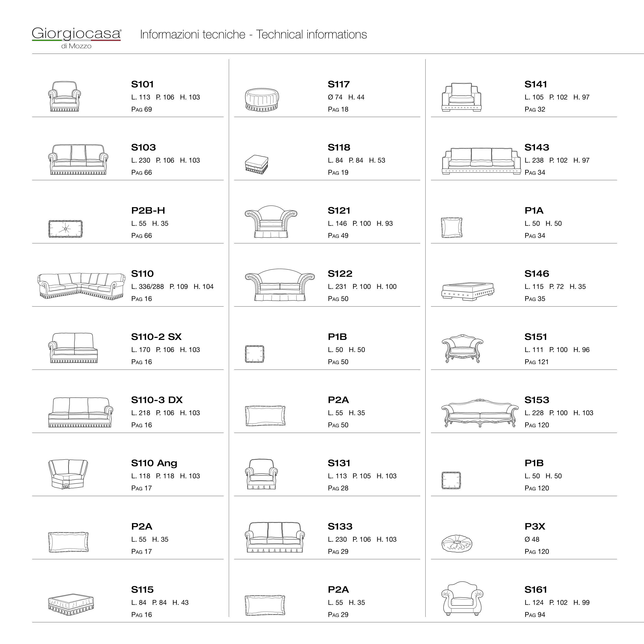Image resolution: width=644 pixels, height=644 pixels.
Task: Click the S153 classic sofa illustration
Action: click(480, 413)
